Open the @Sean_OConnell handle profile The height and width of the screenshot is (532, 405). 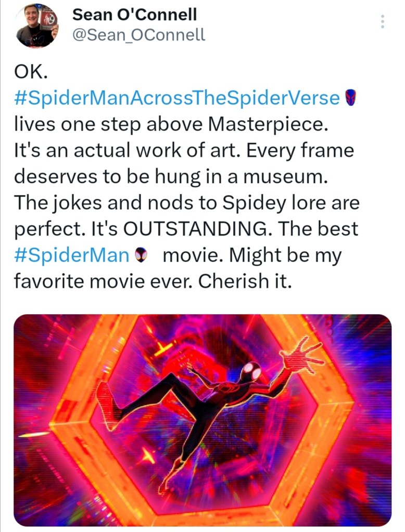point(138,35)
